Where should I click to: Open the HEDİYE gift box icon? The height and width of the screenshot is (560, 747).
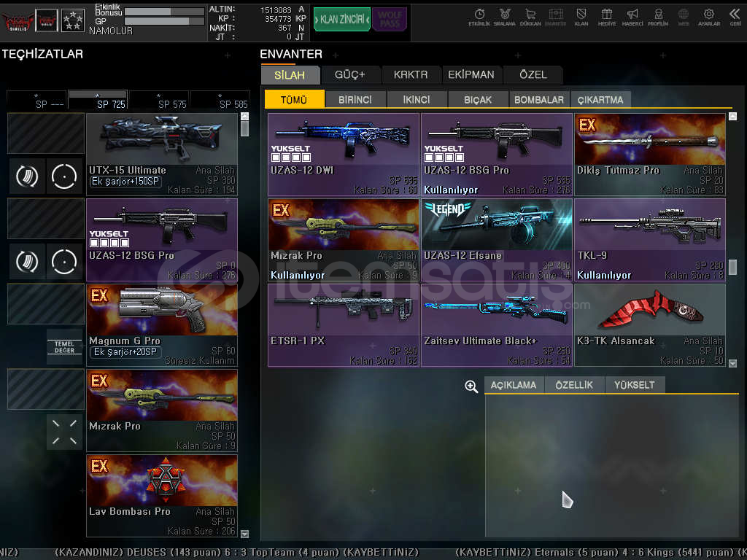pyautogui.click(x=607, y=17)
